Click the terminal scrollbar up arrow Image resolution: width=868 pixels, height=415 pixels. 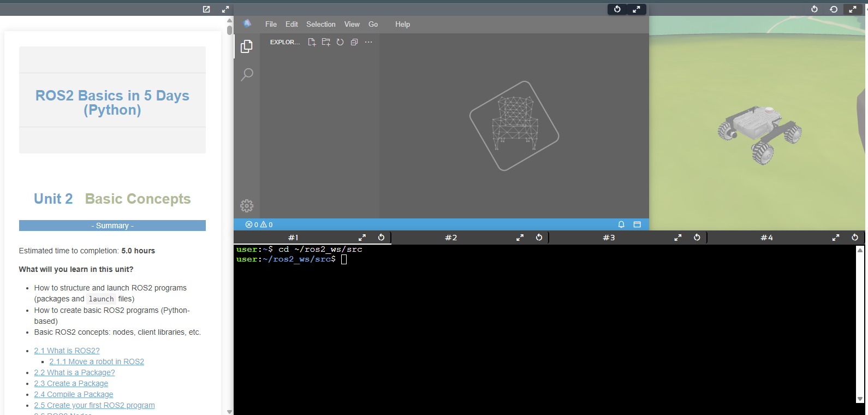pos(860,250)
